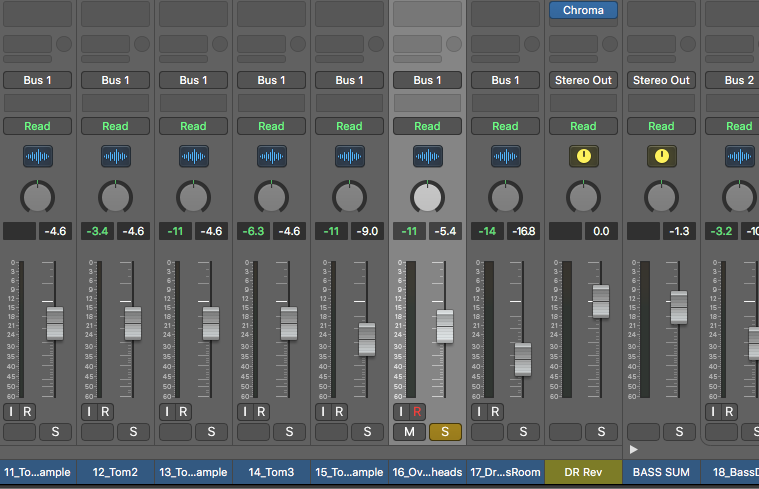Click the volume fader on 15_To...ample channel
The height and width of the screenshot is (489, 759).
(x=367, y=339)
